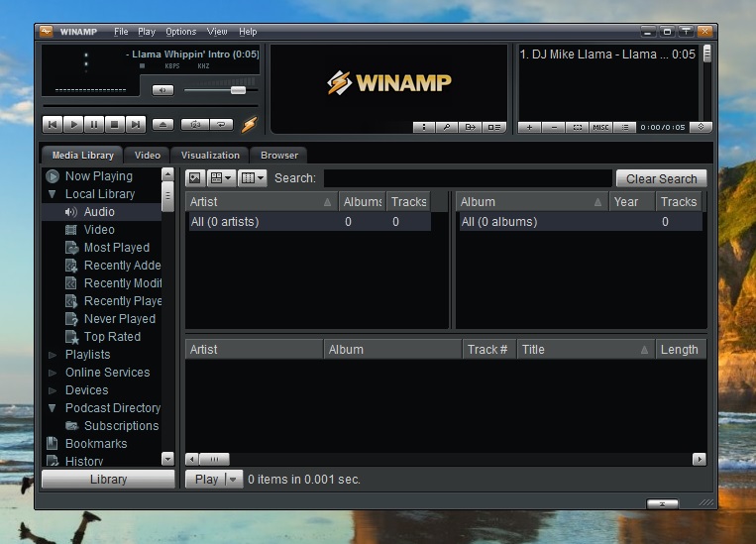Viewport: 756px width, 544px height.
Task: Sort tracks by the Length column
Action: [681, 350]
